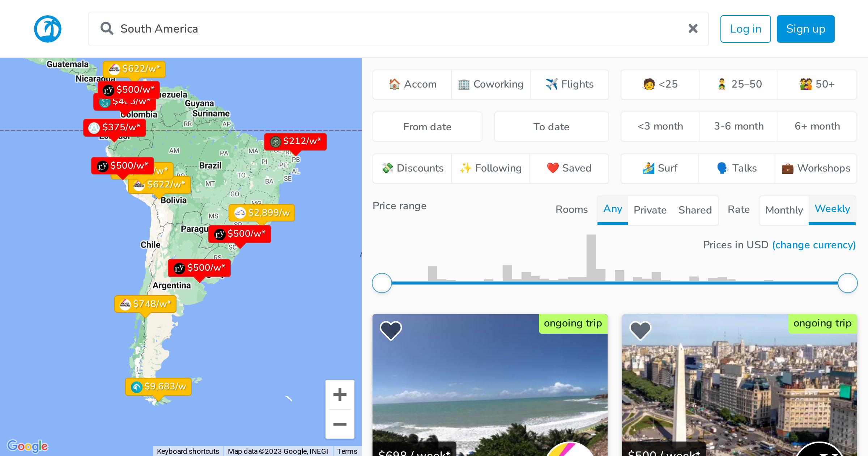Image resolution: width=868 pixels, height=456 pixels.
Task: Save the beach trip with heart icon
Action: pyautogui.click(x=391, y=330)
